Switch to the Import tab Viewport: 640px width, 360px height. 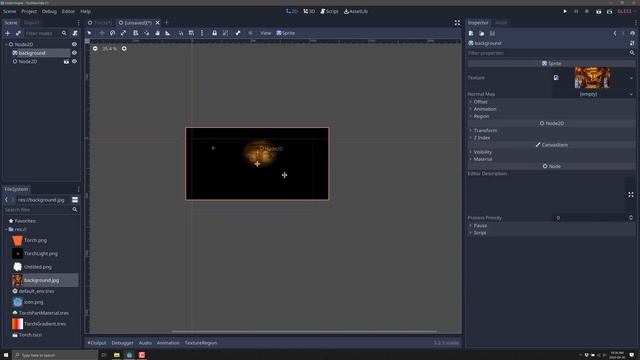pos(31,23)
